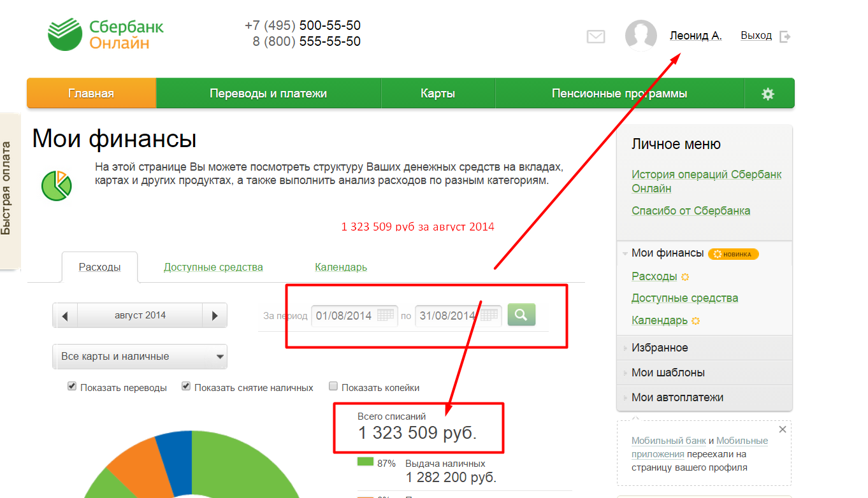This screenshot has height=498, width=868.
Task: Click the 1 282 200 руб. amount
Action: [451, 478]
